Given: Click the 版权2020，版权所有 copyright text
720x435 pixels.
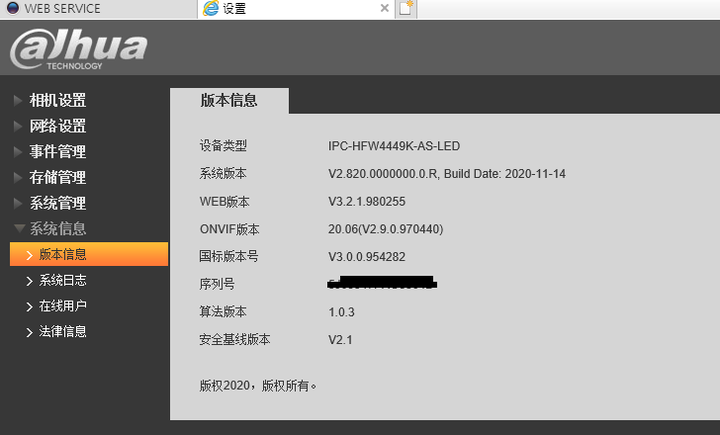Looking at the screenshot, I should 258,386.
